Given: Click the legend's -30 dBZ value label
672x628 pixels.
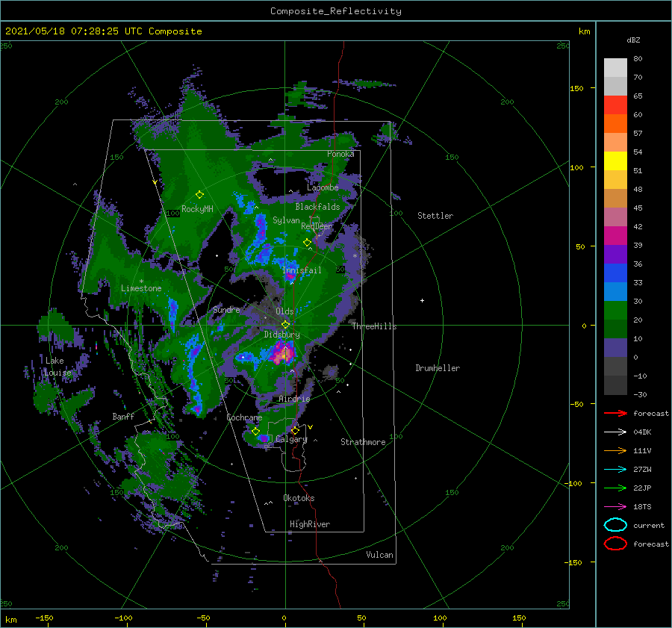Looking at the screenshot, I should 640,394.
